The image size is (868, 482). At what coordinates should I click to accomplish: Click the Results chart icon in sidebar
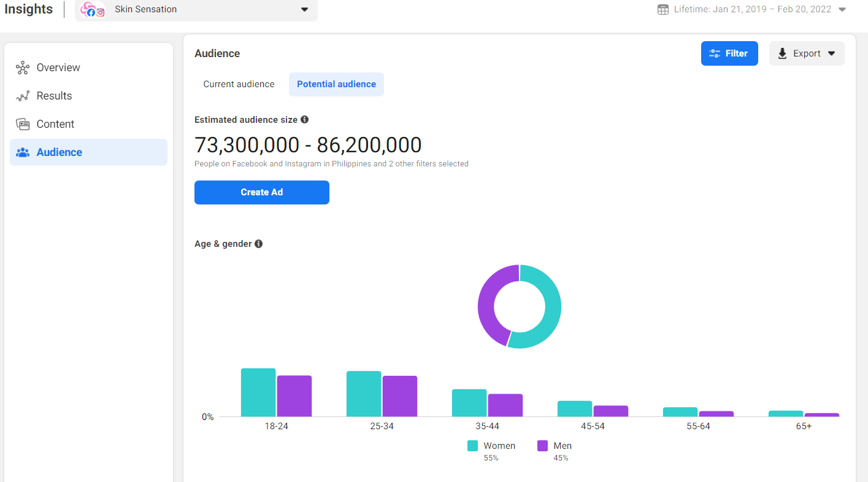pyautogui.click(x=23, y=96)
